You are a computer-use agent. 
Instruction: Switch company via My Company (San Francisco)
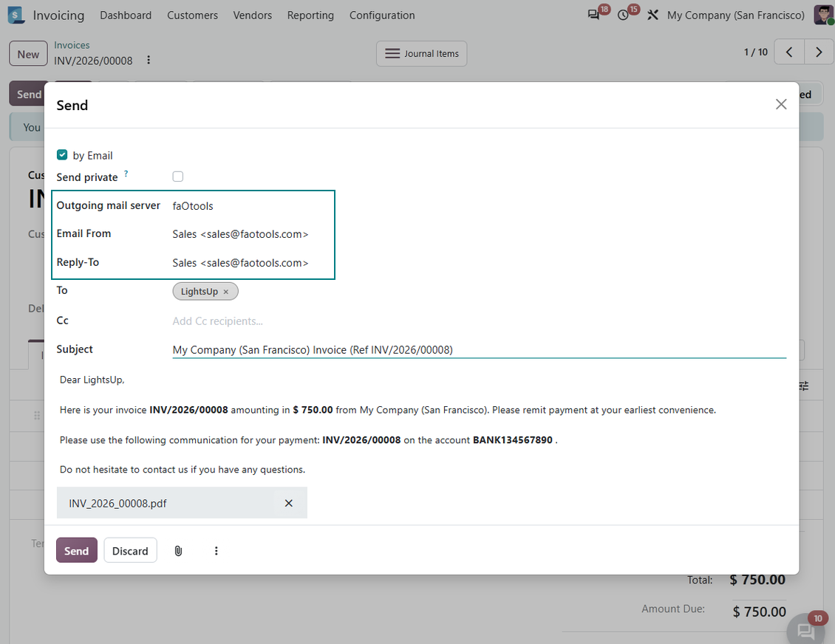point(735,16)
